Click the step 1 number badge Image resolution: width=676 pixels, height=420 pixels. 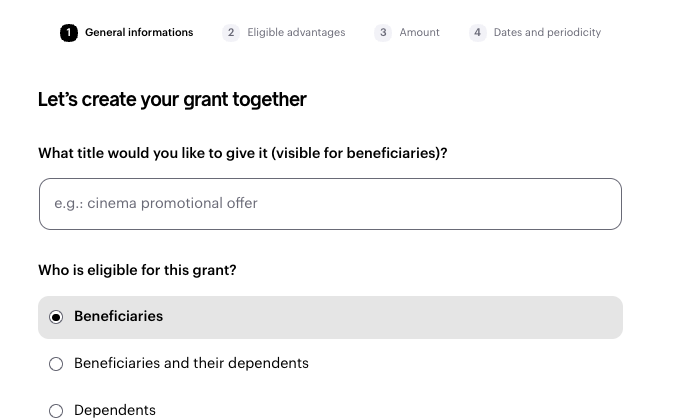click(x=68, y=33)
